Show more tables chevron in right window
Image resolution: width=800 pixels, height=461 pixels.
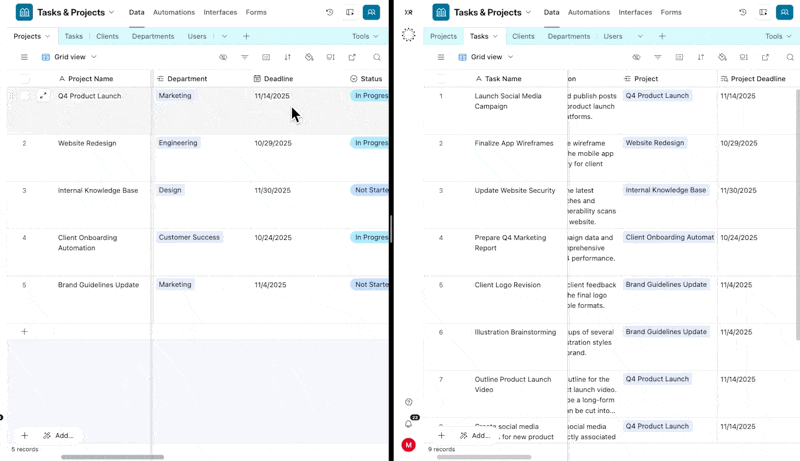tap(640, 36)
